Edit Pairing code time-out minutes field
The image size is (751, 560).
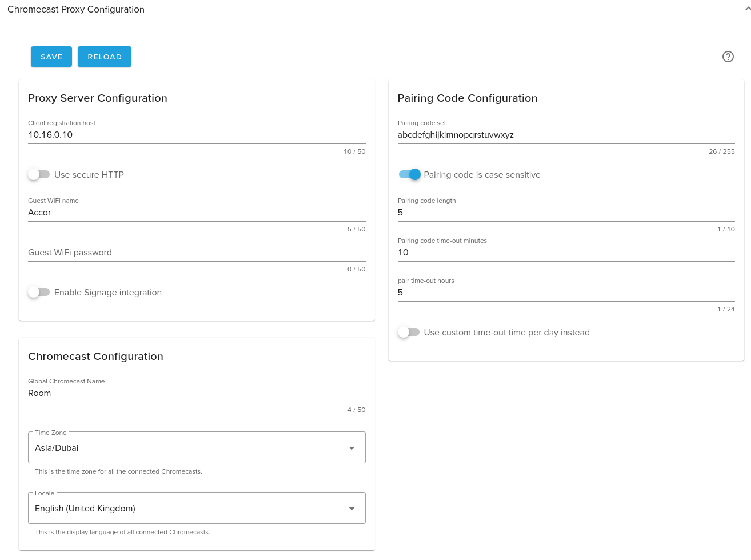coord(566,253)
